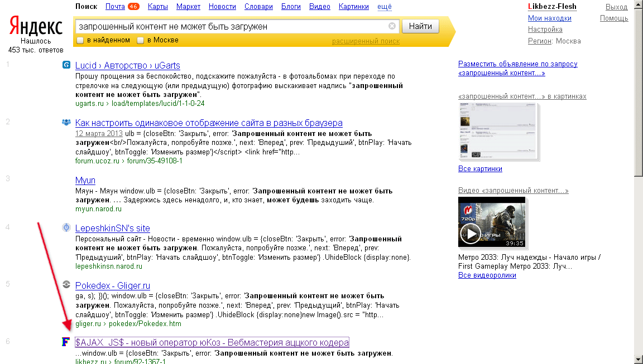Open '«запрошенный контент…» в картинках' heading
643x364 pixels.
pyautogui.click(x=522, y=96)
